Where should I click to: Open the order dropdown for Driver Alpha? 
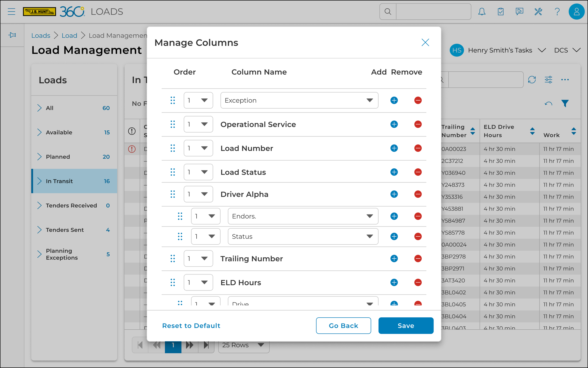(198, 194)
